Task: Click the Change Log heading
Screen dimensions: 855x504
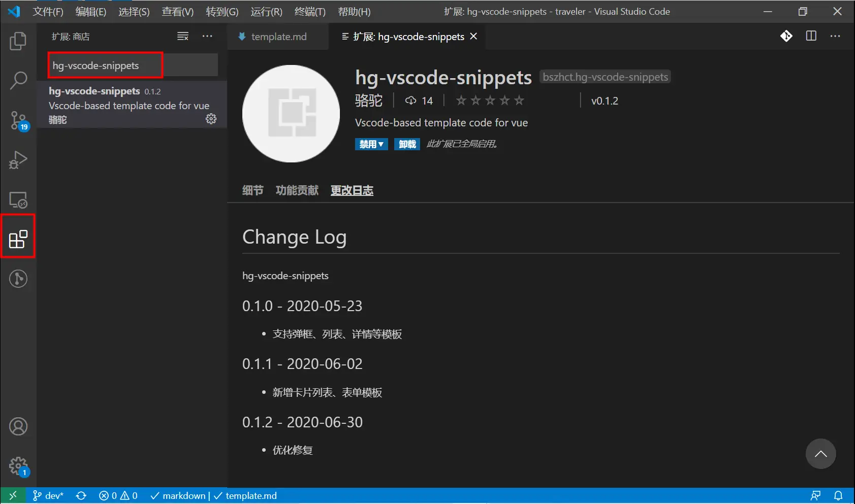Action: [x=295, y=237]
